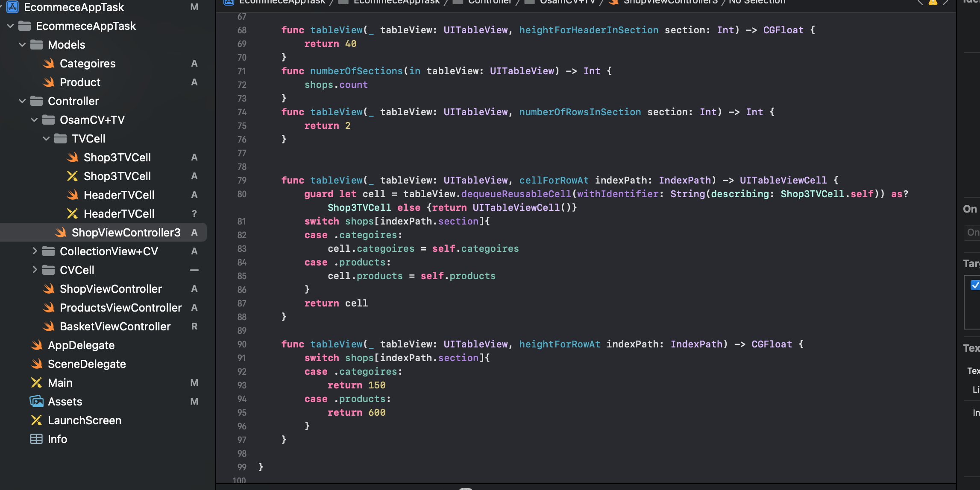Viewport: 980px width, 490px height.
Task: Select the Shop3TVCell swift file
Action: (x=117, y=157)
